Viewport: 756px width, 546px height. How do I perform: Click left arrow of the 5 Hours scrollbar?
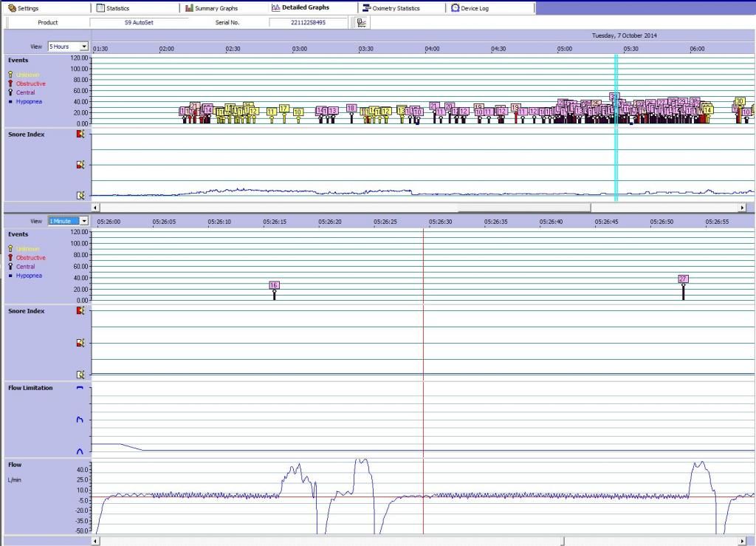click(95, 208)
